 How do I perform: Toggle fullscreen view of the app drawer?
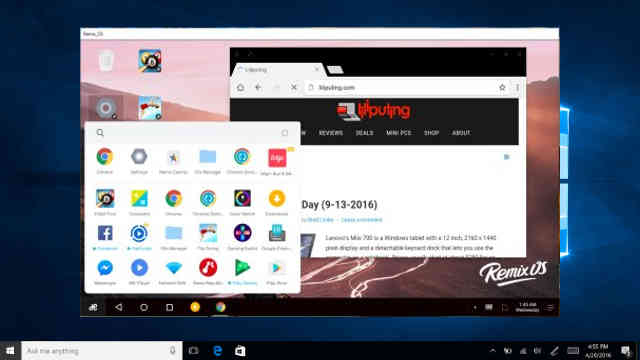(x=285, y=133)
